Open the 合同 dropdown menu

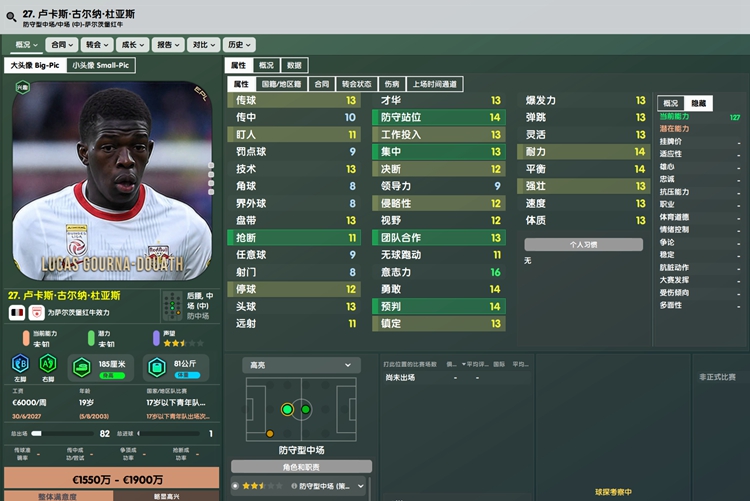62,45
